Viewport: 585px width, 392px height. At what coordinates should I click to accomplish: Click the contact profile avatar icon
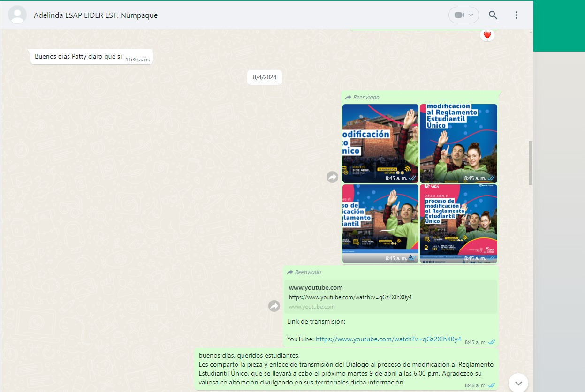18,15
